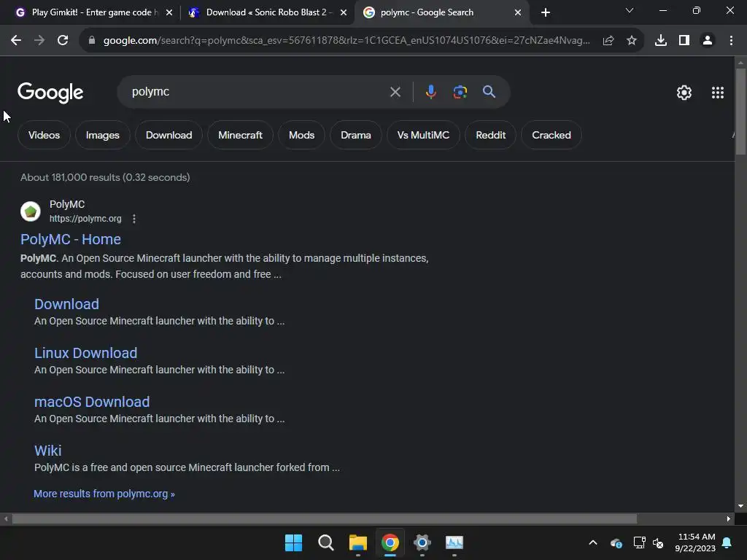Filter results by Images
This screenshot has width=747, height=560.
click(x=102, y=135)
